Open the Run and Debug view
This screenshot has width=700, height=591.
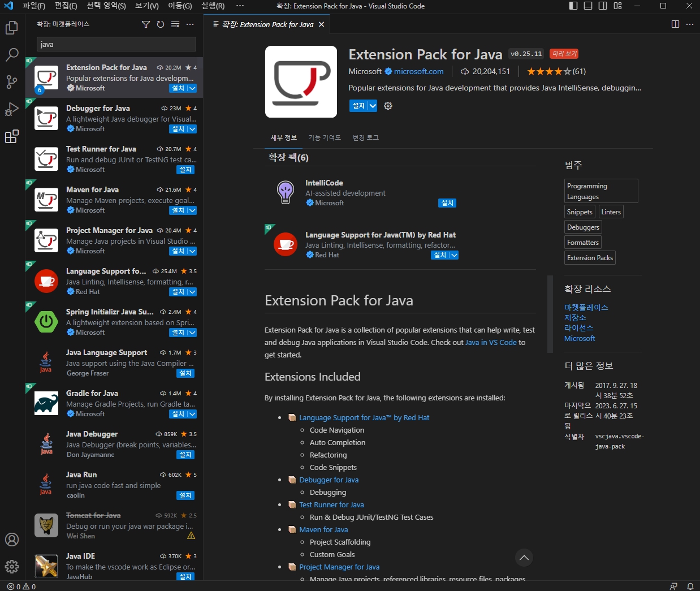pos(12,109)
